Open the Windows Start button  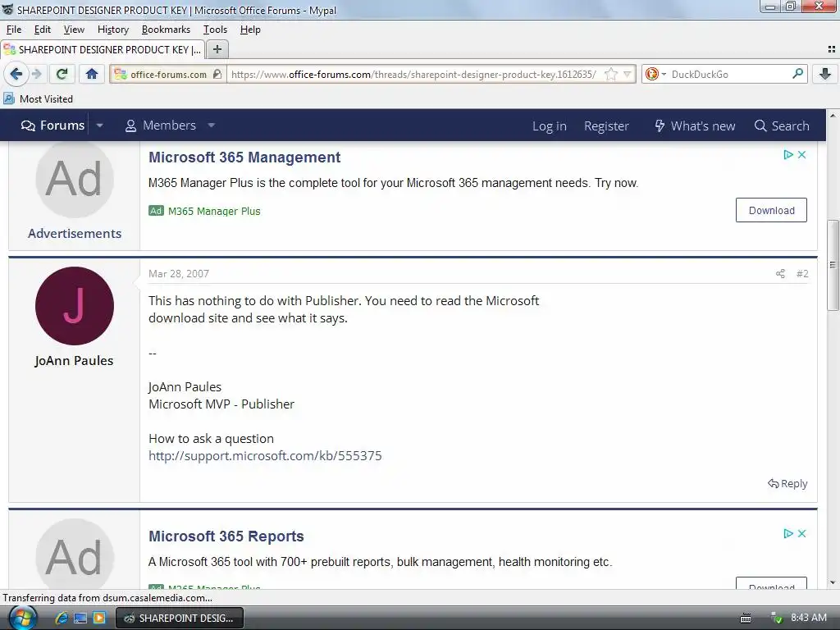click(x=22, y=619)
